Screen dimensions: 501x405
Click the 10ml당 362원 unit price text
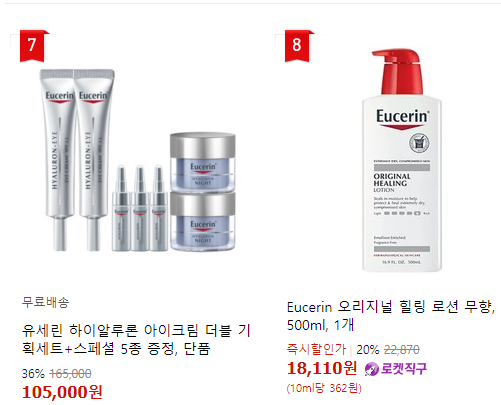click(324, 388)
